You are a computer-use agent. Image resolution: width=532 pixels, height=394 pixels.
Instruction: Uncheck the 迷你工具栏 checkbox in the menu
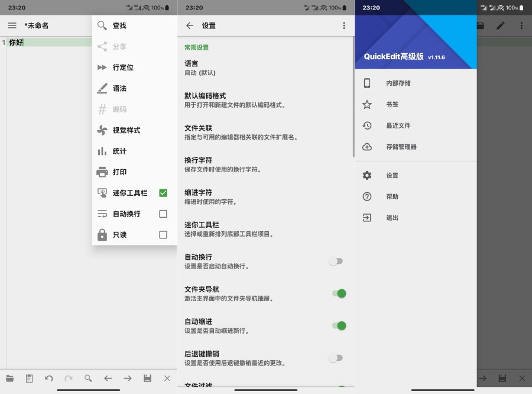click(x=163, y=193)
